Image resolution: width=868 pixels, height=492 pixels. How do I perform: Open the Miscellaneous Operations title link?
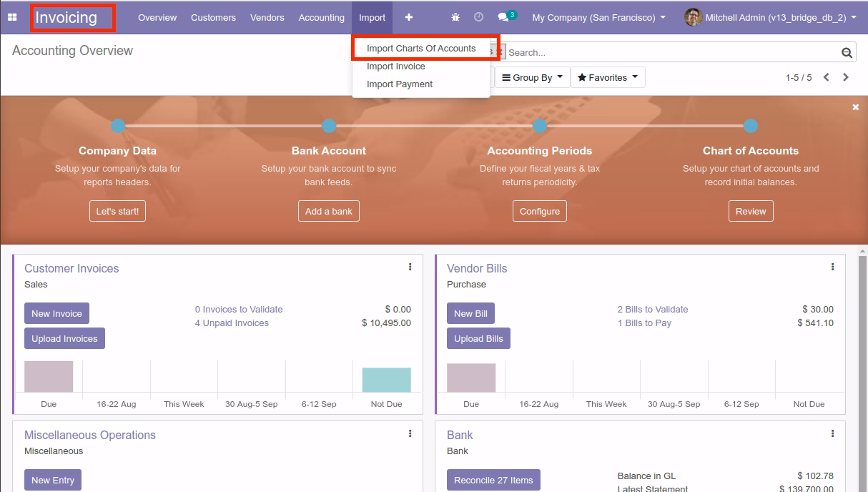coord(90,435)
